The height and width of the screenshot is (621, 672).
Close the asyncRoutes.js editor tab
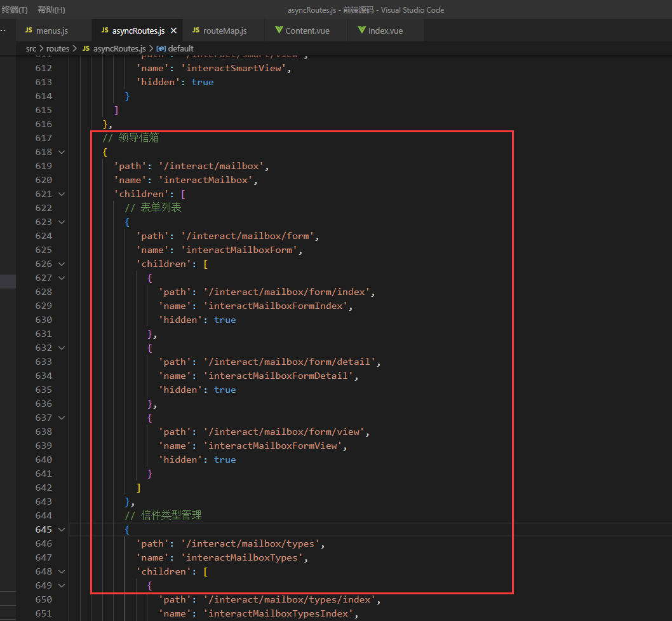click(x=173, y=31)
